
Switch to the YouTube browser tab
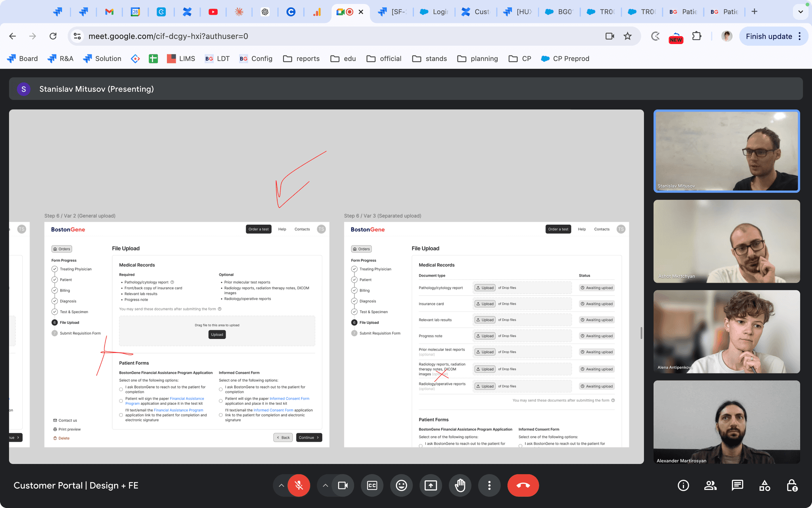(x=213, y=12)
